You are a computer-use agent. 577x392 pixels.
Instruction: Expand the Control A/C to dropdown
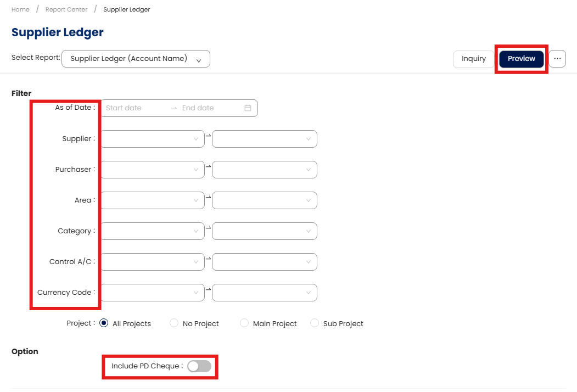(x=264, y=262)
